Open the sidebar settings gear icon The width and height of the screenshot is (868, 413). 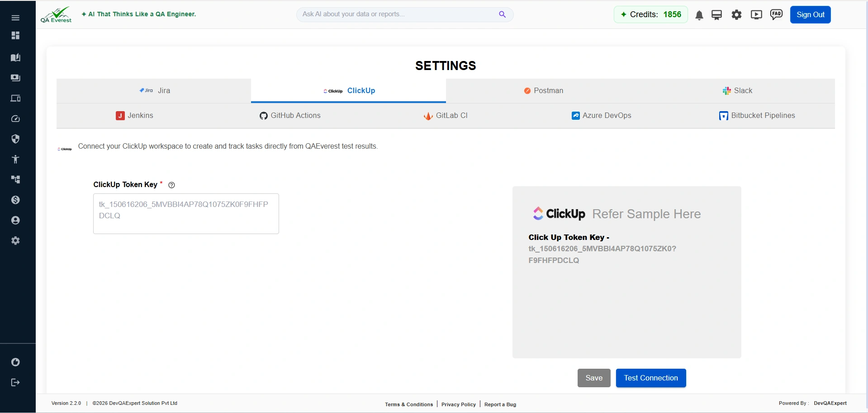click(15, 240)
